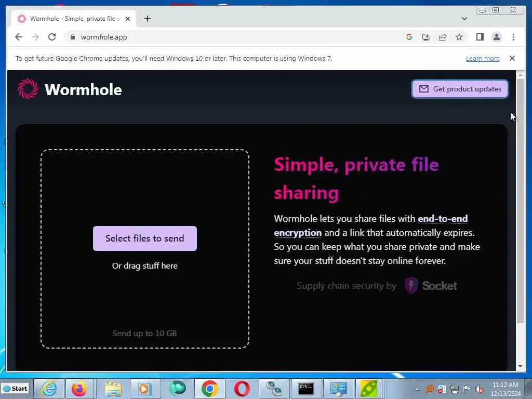
Task: Open the green pea taskbar icon
Action: pyautogui.click(x=368, y=389)
